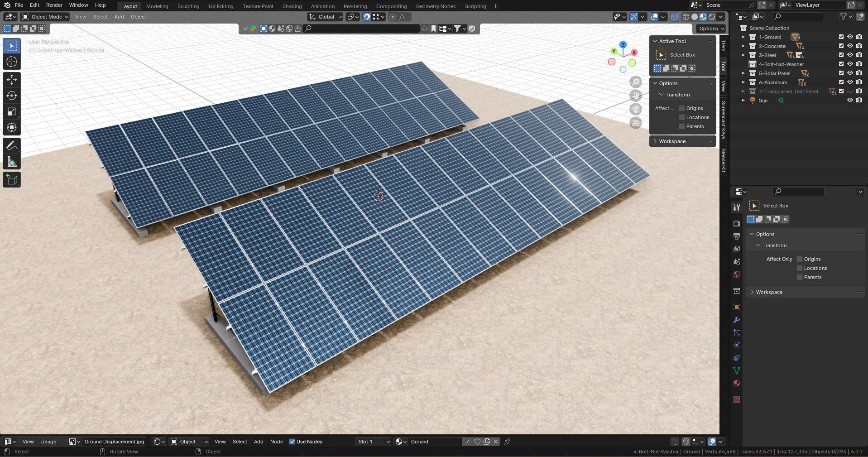
Task: Hide the Sun object eye icon
Action: [850, 101]
